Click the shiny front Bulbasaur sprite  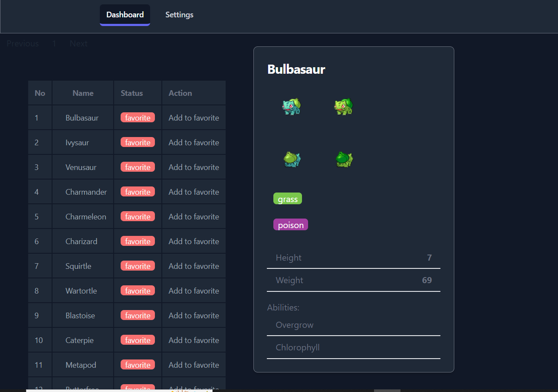[343, 106]
